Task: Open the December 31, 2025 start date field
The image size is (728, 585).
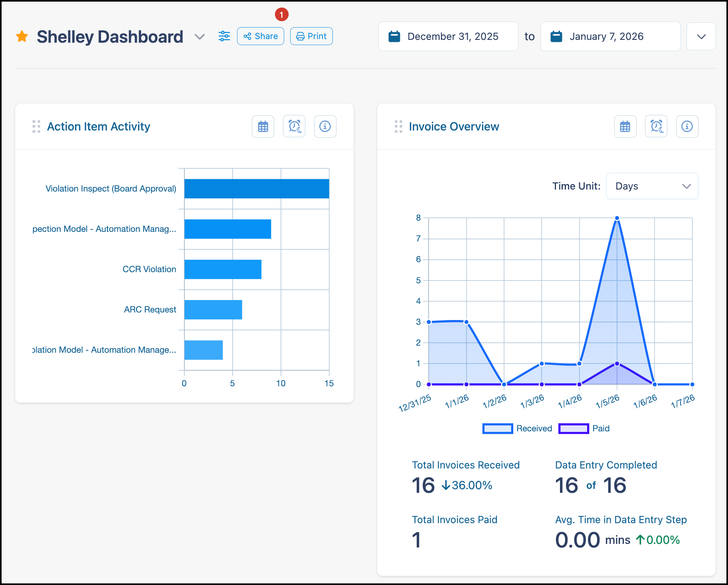Action: pyautogui.click(x=448, y=36)
